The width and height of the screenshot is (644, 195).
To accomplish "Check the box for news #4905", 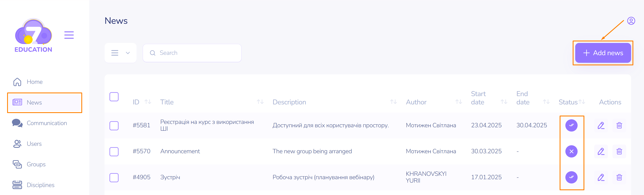I will pos(114,178).
